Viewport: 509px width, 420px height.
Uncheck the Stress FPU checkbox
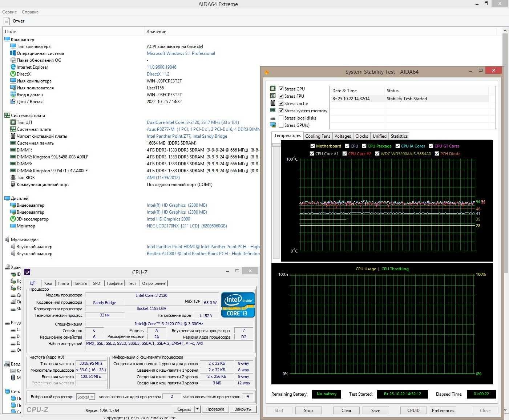pos(281,96)
